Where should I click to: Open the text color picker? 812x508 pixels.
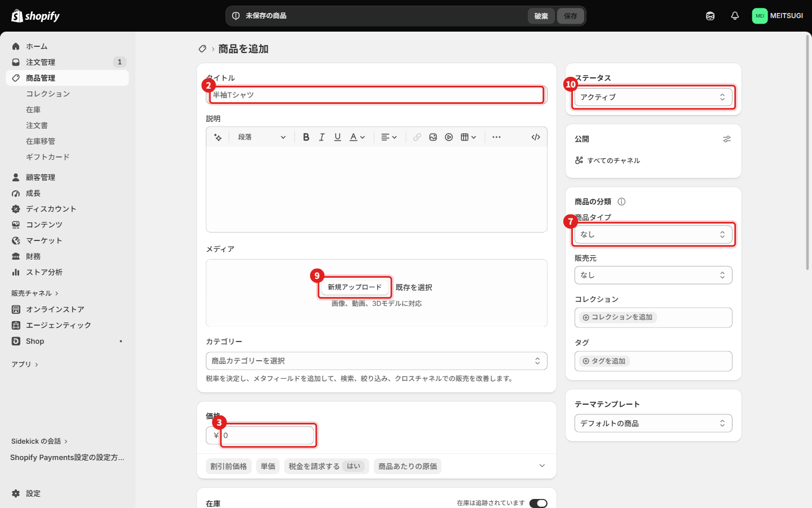358,137
